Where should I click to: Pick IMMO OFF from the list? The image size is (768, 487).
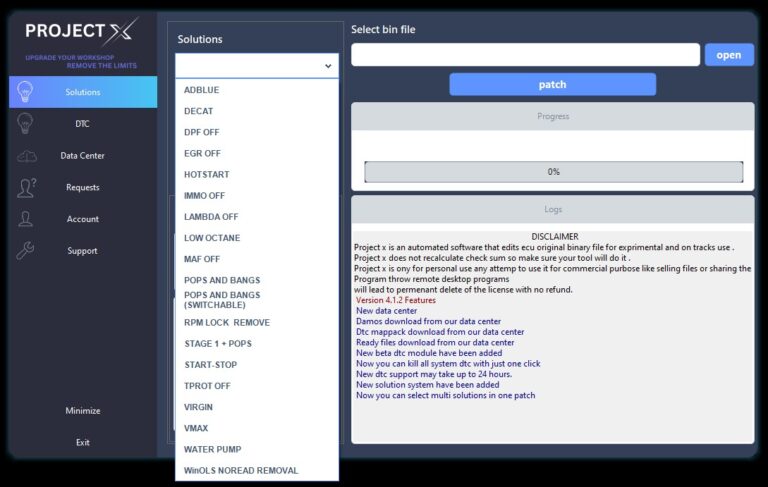click(204, 196)
